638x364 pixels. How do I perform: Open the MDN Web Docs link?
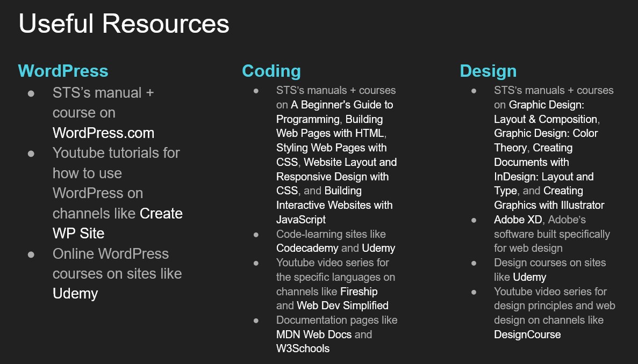[313, 334]
